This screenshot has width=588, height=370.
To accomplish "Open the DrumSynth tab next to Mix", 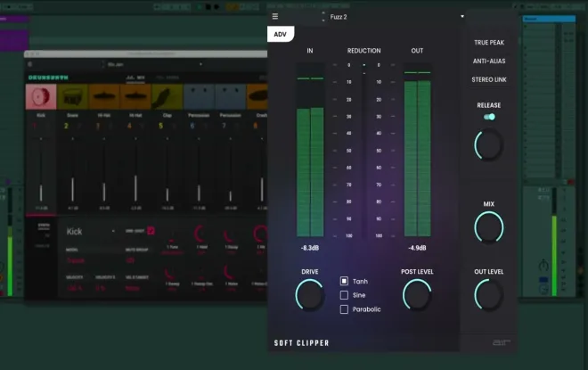I will (167, 78).
